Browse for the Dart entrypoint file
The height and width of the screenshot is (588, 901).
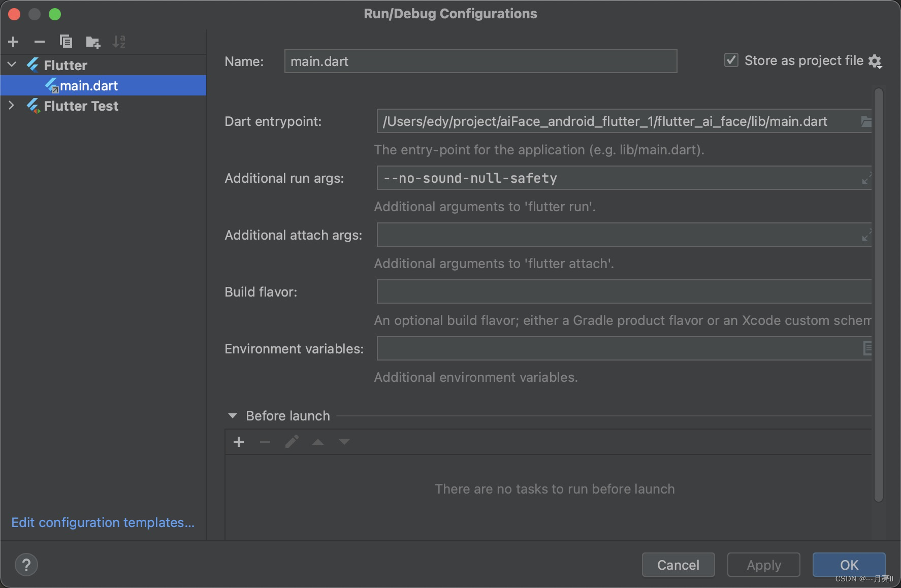(866, 121)
